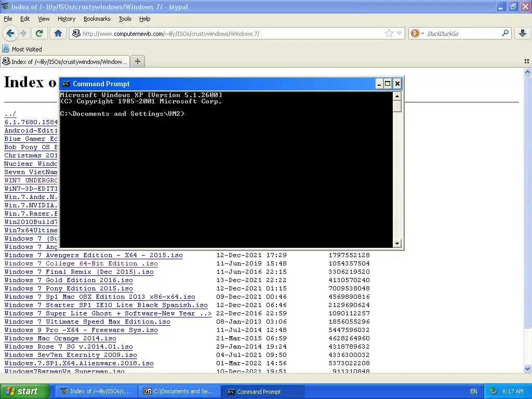Image resolution: width=532 pixels, height=399 pixels.
Task: Open the Tools menu
Action: [x=125, y=19]
